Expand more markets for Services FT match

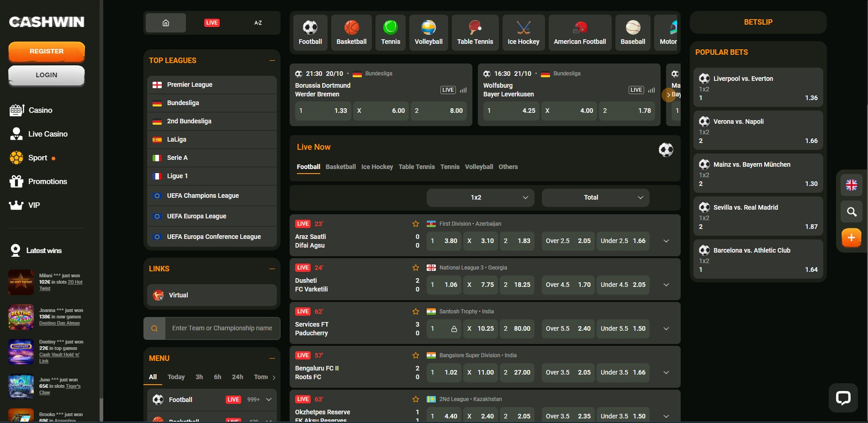(x=666, y=328)
